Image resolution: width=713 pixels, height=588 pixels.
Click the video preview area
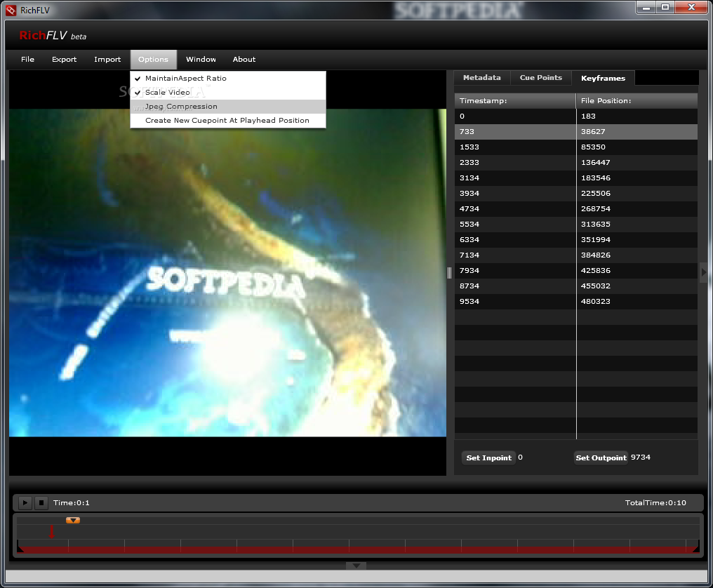pyautogui.click(x=227, y=272)
